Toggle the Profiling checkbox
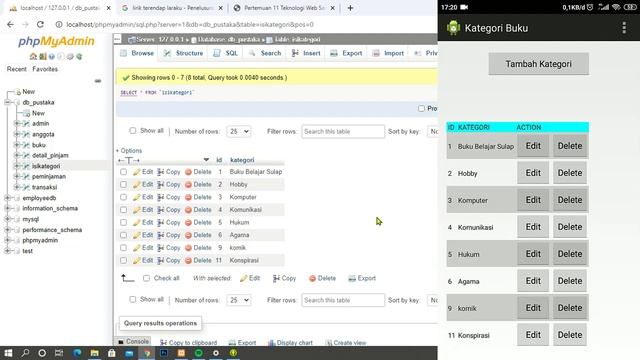 [x=421, y=109]
